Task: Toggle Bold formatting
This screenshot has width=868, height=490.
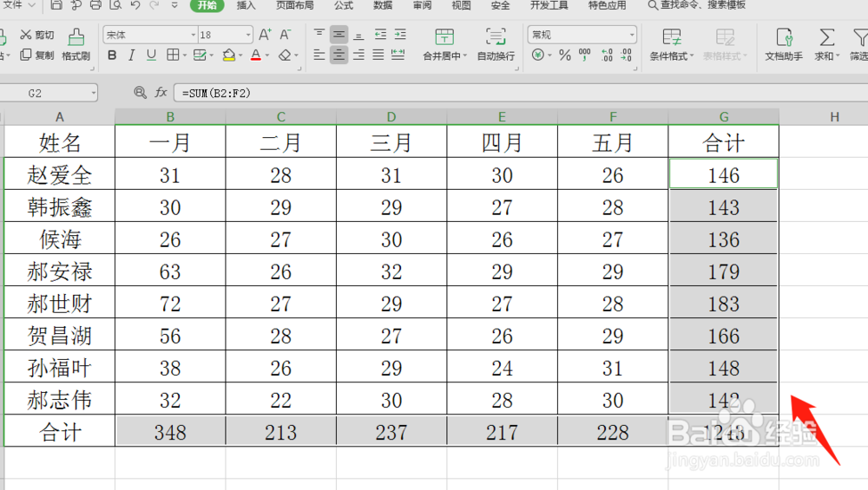Action: (112, 55)
